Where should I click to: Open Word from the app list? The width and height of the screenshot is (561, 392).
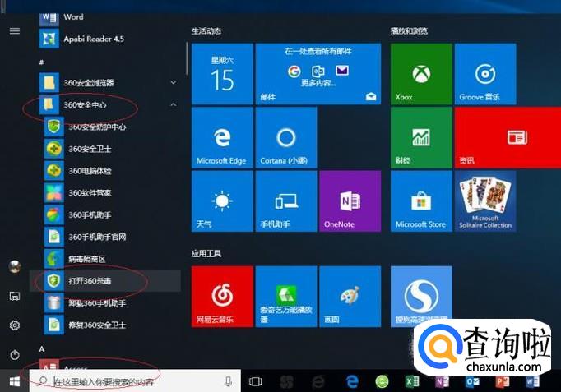point(105,17)
